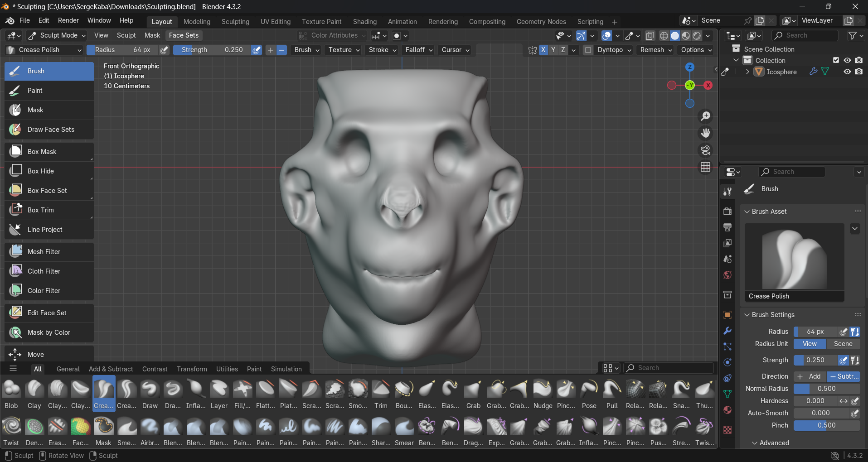The height and width of the screenshot is (462, 868).
Task: Adjust the Pinch slider in Brush Settings
Action: point(826,425)
